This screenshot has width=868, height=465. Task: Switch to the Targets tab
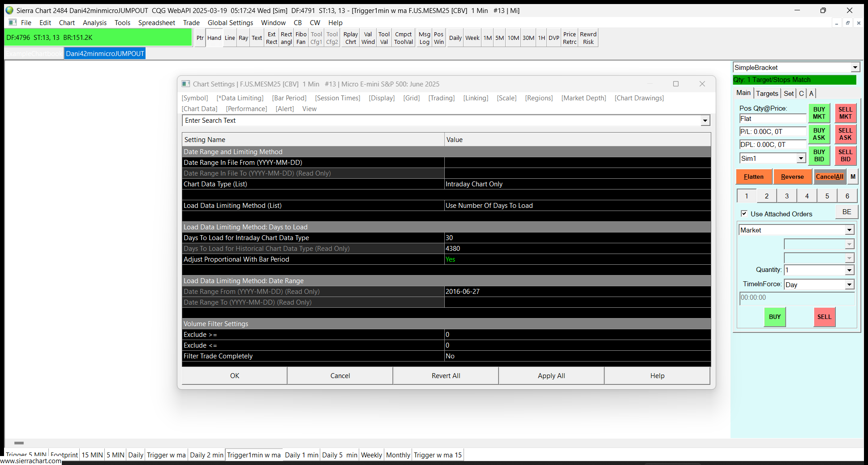click(767, 93)
